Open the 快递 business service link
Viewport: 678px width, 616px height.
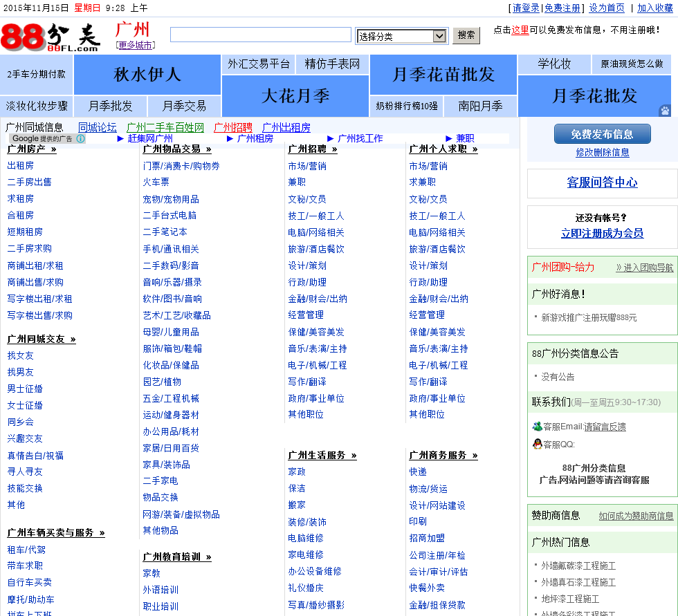pyautogui.click(x=418, y=472)
